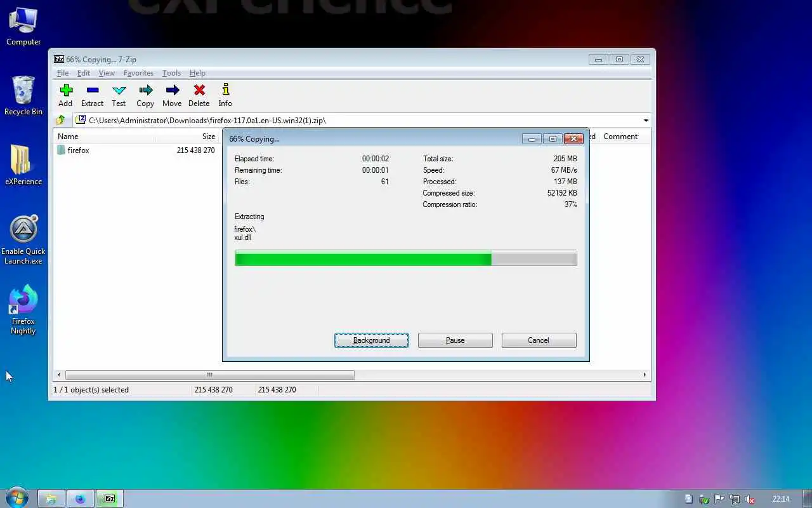Select eXPerience folder on desktop
Screen dimensions: 812x508
[23, 166]
